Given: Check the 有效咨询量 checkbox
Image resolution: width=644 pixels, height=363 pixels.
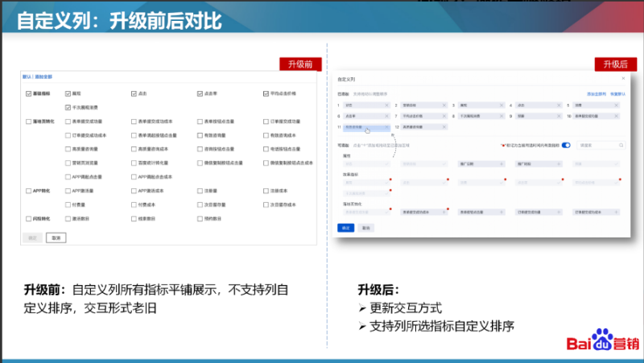Looking at the screenshot, I should click(200, 135).
